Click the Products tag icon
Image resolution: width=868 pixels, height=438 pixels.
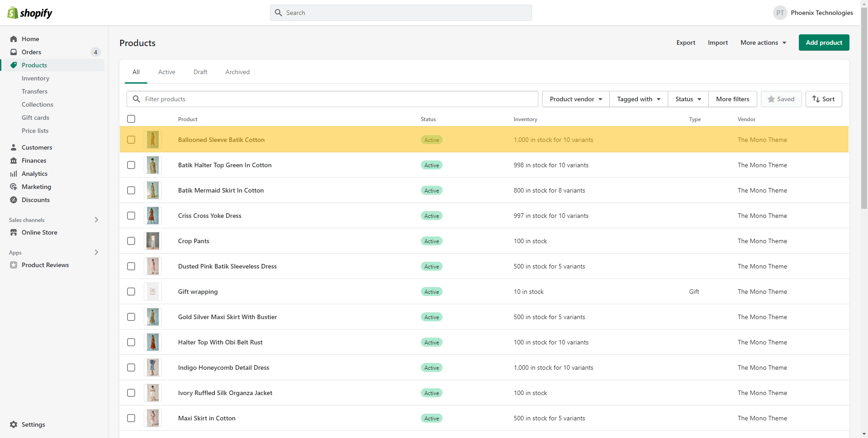click(x=14, y=65)
